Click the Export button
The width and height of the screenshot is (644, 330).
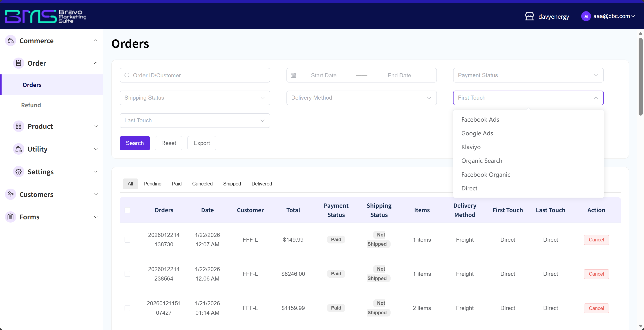(201, 143)
